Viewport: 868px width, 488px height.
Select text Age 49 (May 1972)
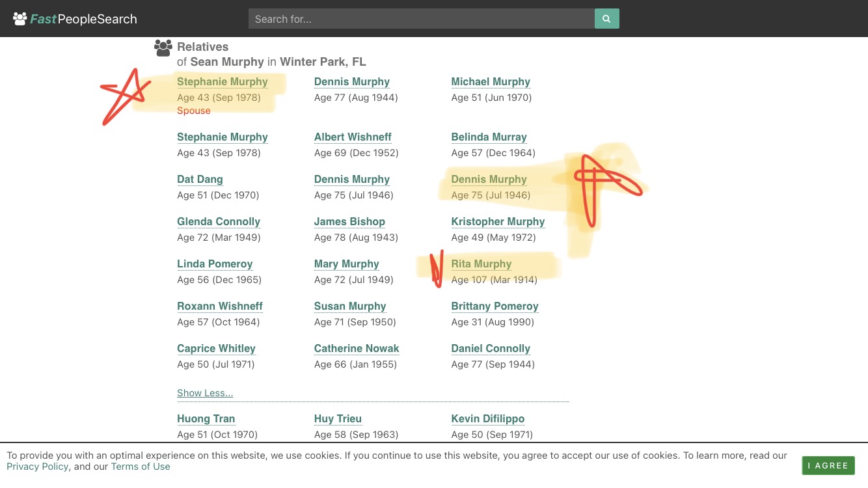pos(493,237)
